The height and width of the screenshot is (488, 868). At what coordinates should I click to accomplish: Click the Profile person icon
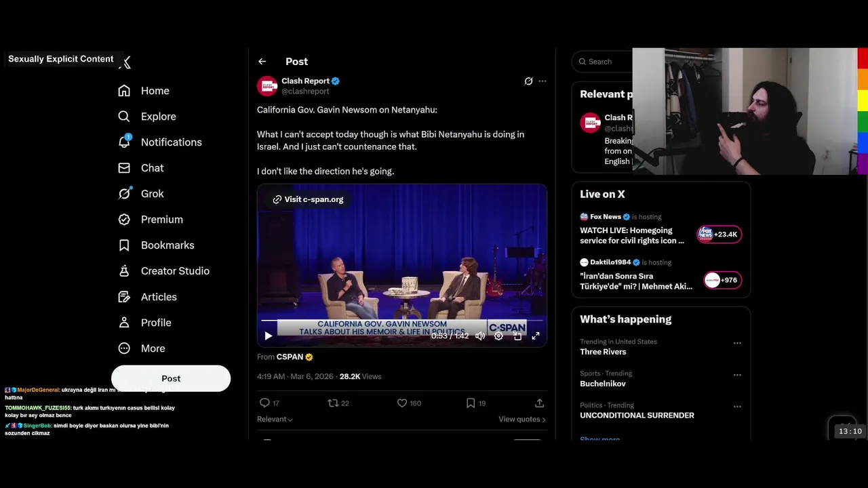[124, 323]
